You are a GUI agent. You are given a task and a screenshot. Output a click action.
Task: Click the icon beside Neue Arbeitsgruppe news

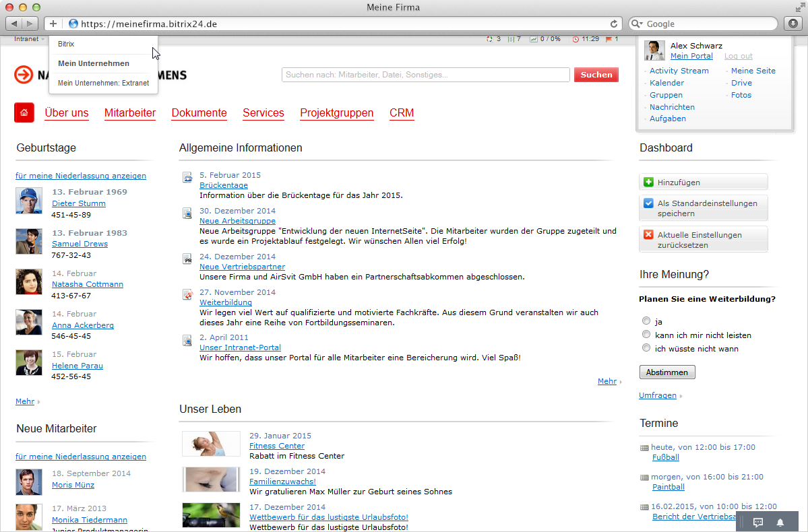187,213
